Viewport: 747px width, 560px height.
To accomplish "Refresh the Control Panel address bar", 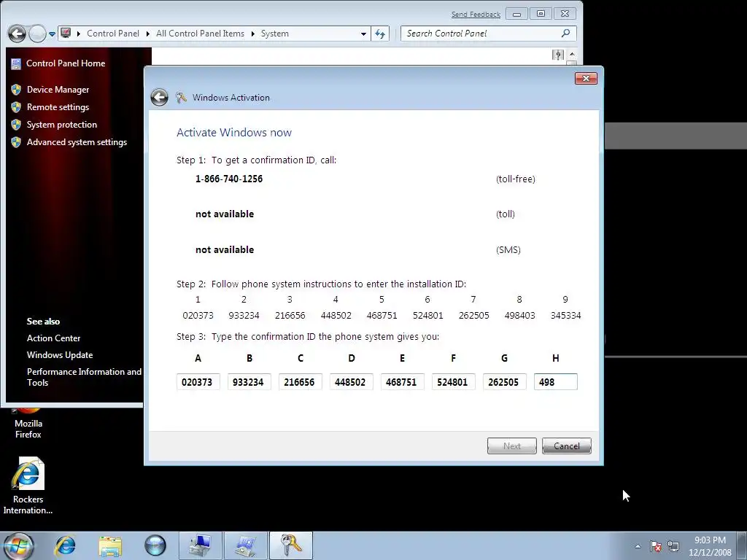I will [x=380, y=34].
